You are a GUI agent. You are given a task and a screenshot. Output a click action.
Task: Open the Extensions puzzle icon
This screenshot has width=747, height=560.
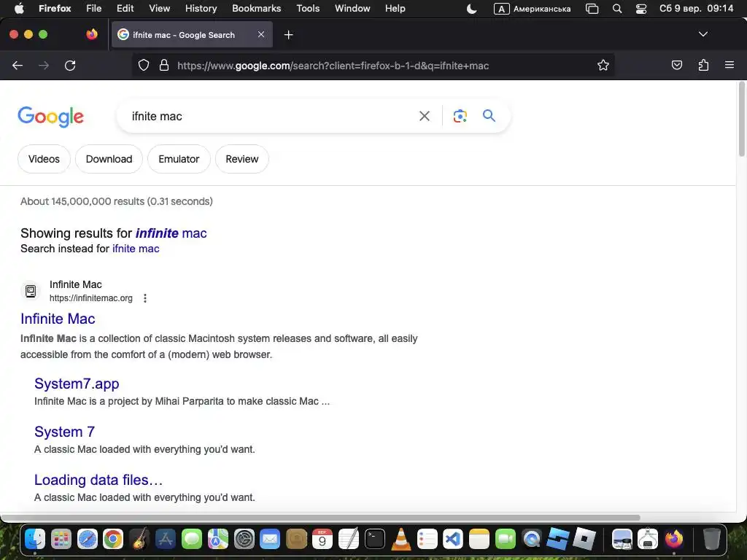click(x=703, y=65)
